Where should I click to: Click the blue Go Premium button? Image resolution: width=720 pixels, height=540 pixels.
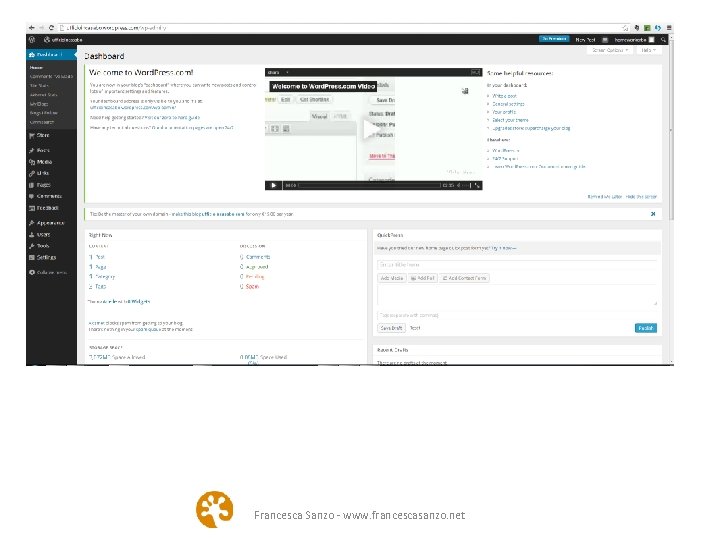554,39
